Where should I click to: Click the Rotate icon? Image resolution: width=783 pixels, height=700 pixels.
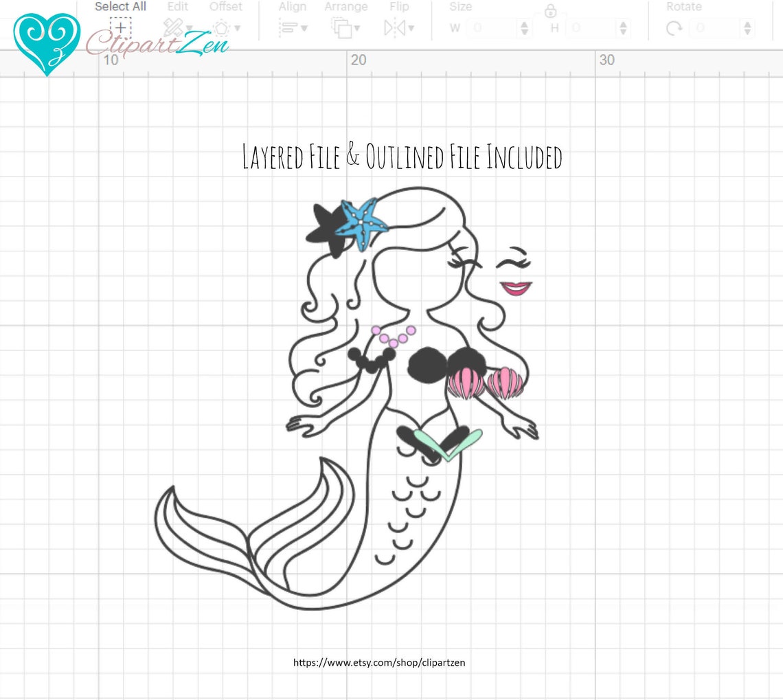tap(673, 29)
